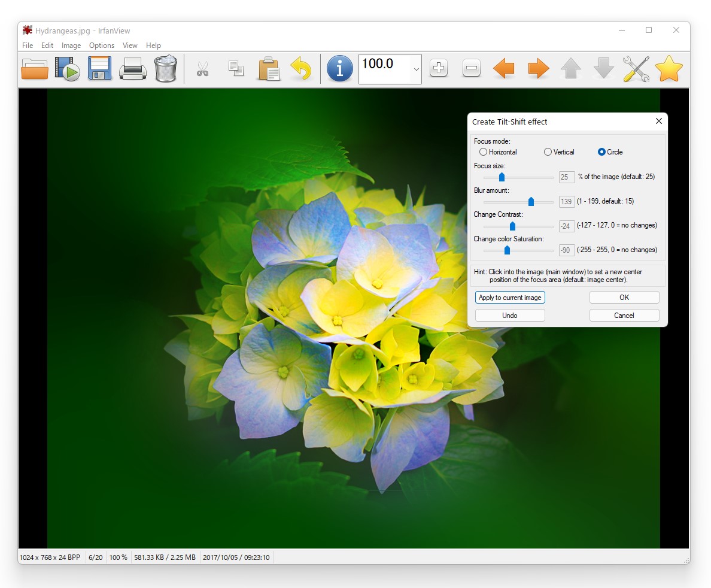The height and width of the screenshot is (588, 711).
Task: Click the Blur amount slider
Action: coord(518,202)
